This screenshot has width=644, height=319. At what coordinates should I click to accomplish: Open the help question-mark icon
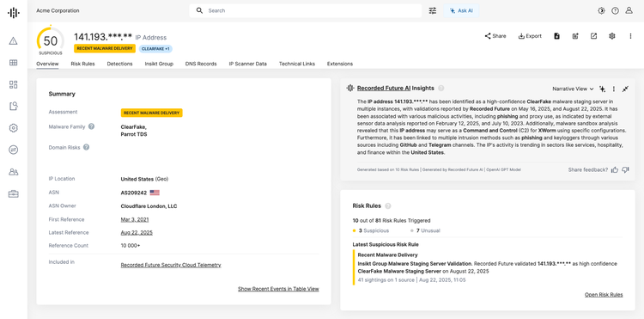[615, 10]
